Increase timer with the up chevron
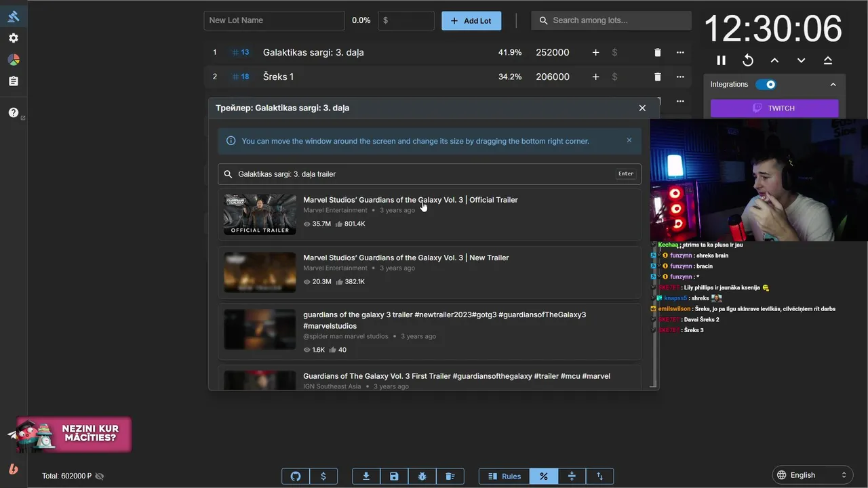868x488 pixels. coord(774,60)
